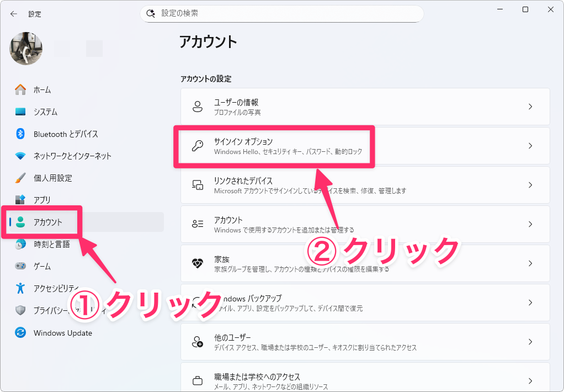This screenshot has height=392, width=564.
Task: Select the System monitor icon
Action: 20,112
